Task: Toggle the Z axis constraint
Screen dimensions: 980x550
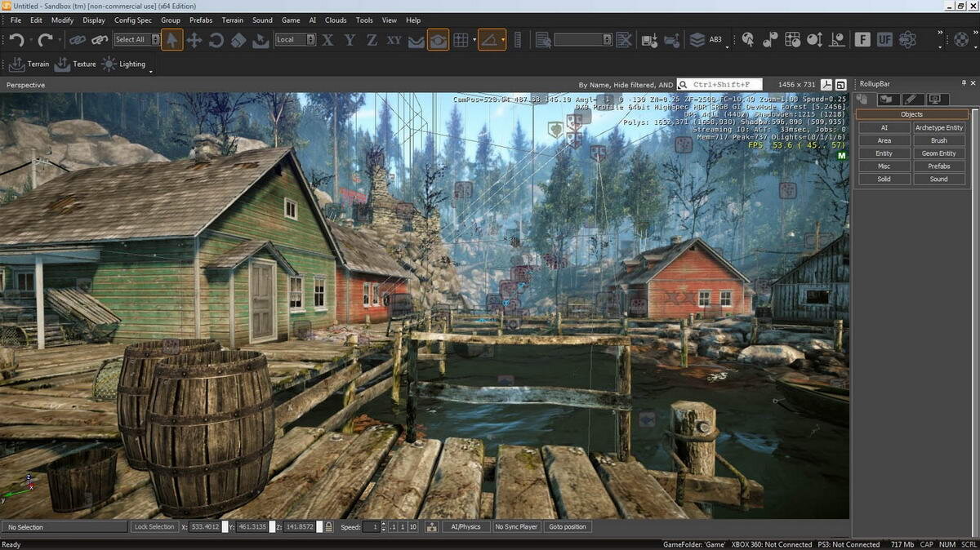Action: click(372, 39)
